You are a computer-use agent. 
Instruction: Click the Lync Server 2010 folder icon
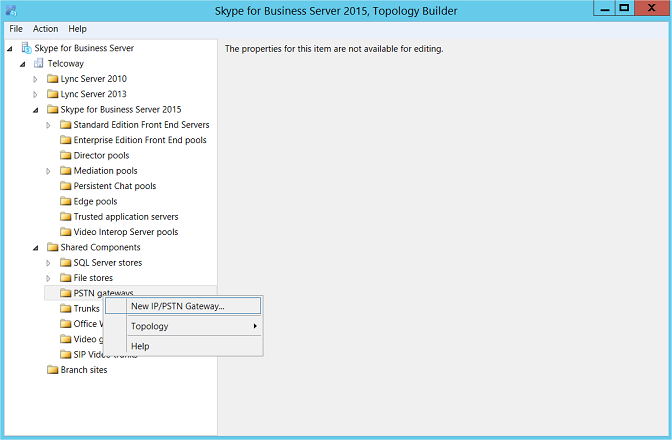tap(52, 79)
